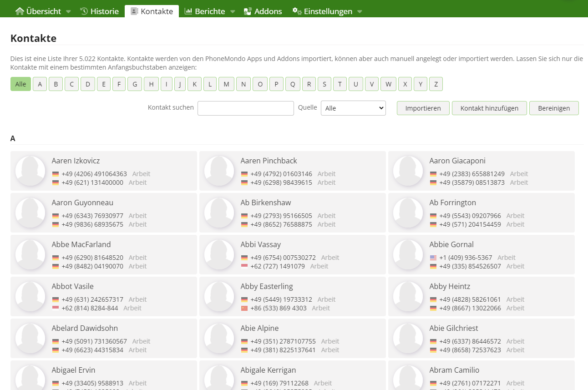The height and width of the screenshot is (390, 588).
Task: Click the Indonesia flag on Abbi Vassay's number
Action: pyautogui.click(x=244, y=266)
